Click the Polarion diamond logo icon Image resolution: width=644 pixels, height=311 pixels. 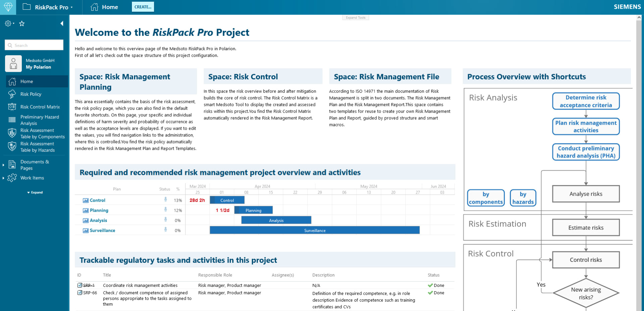(x=8, y=7)
